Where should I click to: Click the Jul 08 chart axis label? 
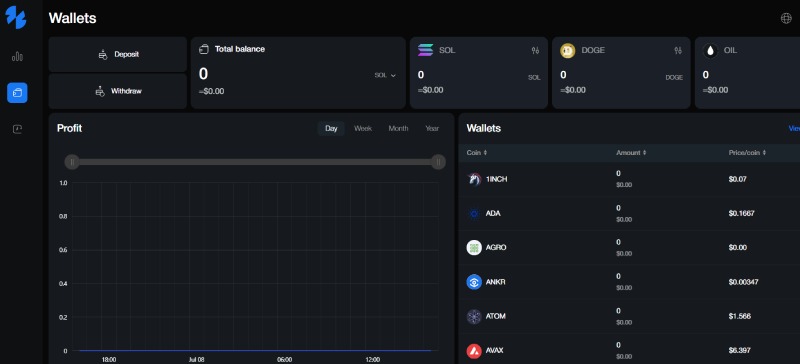pos(196,359)
